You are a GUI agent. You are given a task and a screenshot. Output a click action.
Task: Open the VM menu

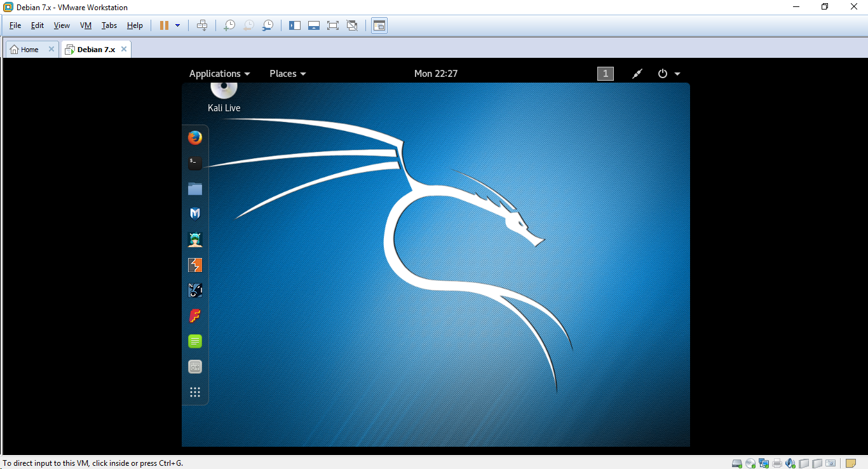point(86,25)
